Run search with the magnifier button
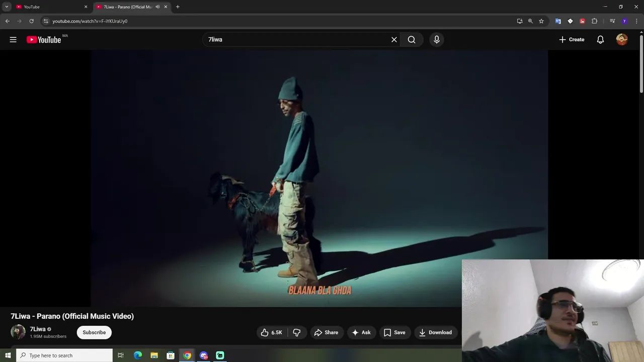The image size is (644, 362). [x=412, y=40]
